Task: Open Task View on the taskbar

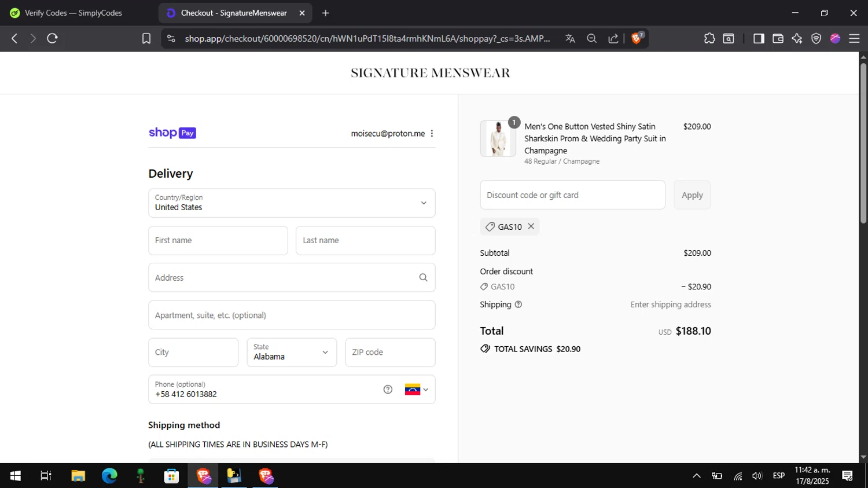Action: click(x=46, y=476)
